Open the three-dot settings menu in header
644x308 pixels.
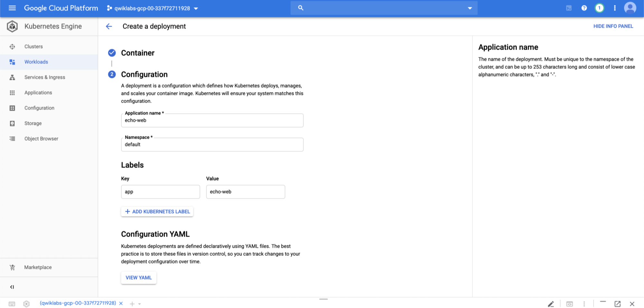(x=615, y=8)
